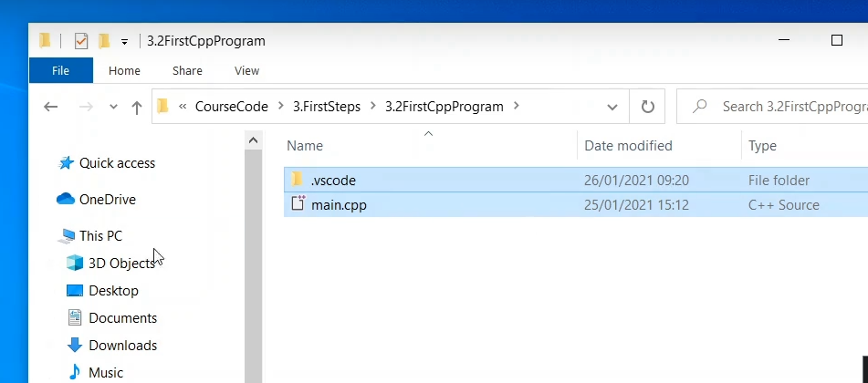Switch to the Home ribbon tab

click(x=124, y=71)
